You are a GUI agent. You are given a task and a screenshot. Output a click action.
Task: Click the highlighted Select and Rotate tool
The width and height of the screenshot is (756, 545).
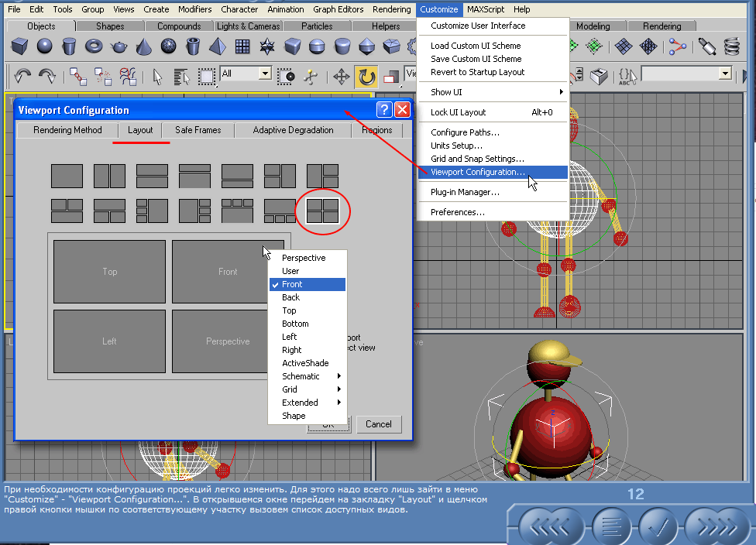coord(366,76)
